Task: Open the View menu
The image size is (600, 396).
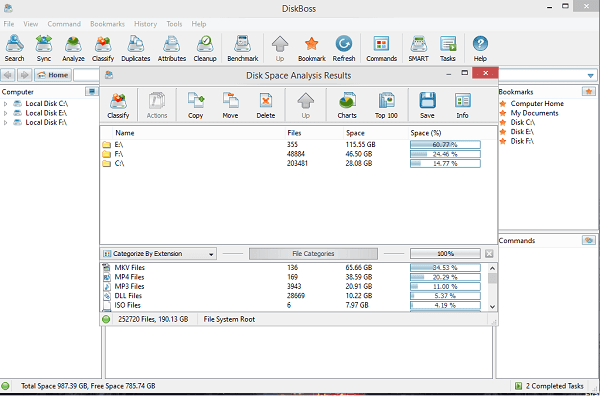Action: pyautogui.click(x=31, y=24)
